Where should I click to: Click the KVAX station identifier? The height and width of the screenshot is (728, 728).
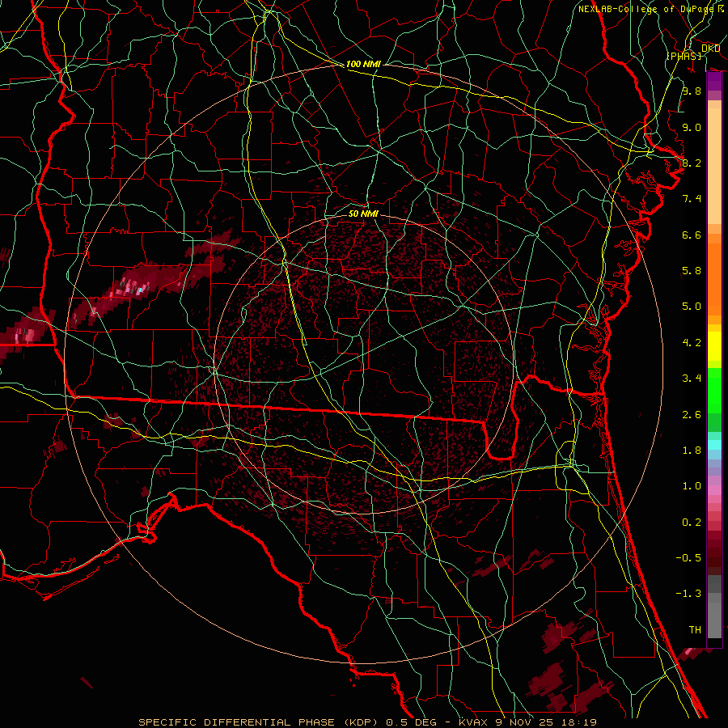(x=473, y=722)
